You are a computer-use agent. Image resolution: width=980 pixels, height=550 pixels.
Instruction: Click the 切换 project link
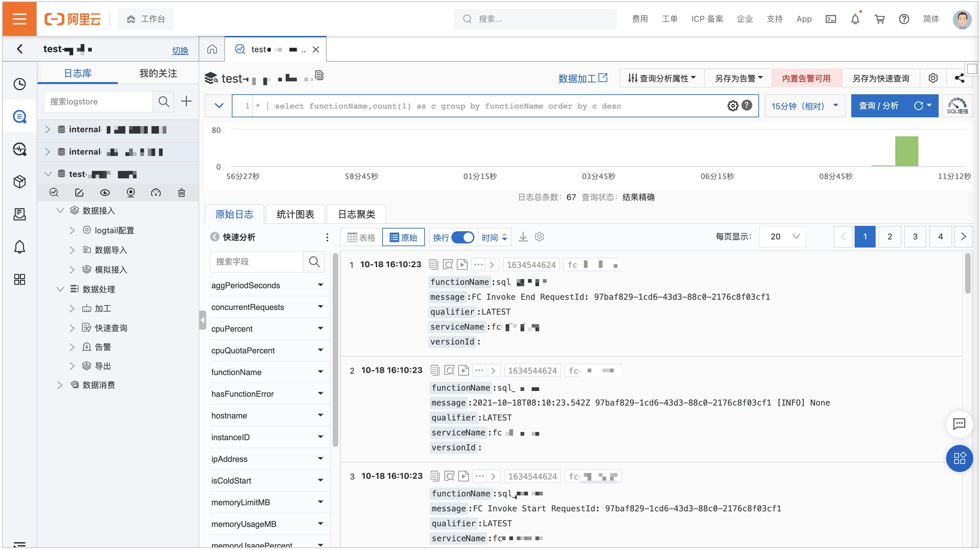click(180, 50)
